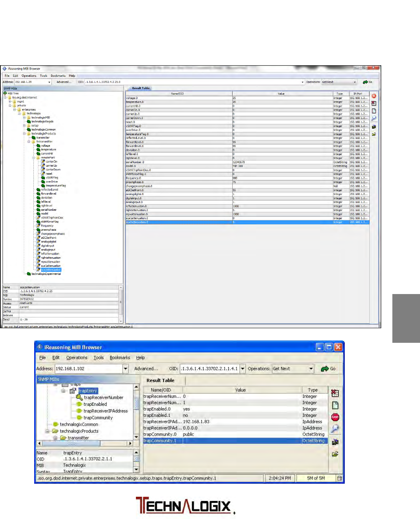The height and width of the screenshot is (519, 420).
Task: Expand technalogixMIB folder in upper tree
Action: coord(24,117)
